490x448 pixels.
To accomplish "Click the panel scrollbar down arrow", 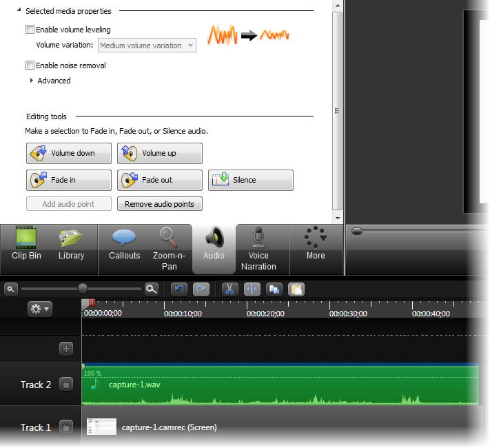I will point(338,218).
